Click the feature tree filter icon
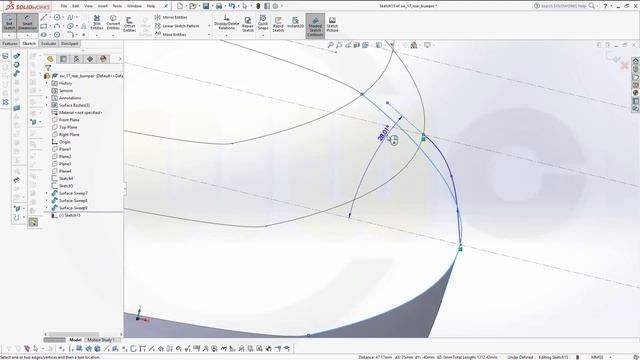The height and width of the screenshot is (360, 640). tap(48, 68)
